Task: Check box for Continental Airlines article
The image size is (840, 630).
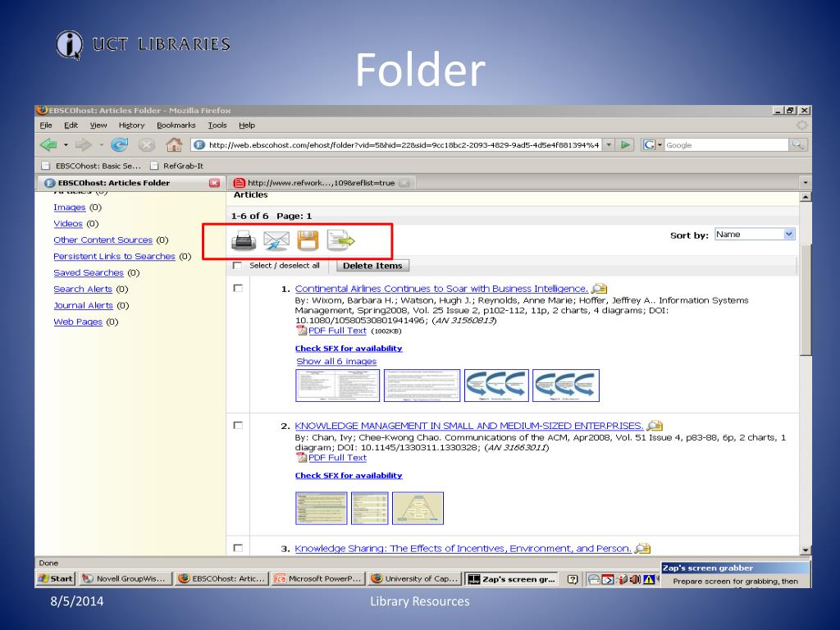Action: point(238,288)
